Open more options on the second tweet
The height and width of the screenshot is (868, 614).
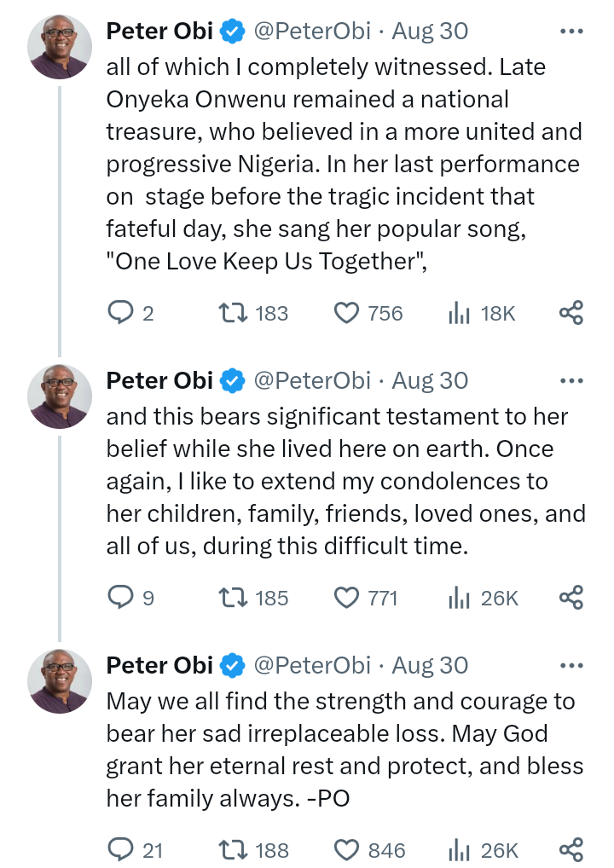click(x=571, y=380)
